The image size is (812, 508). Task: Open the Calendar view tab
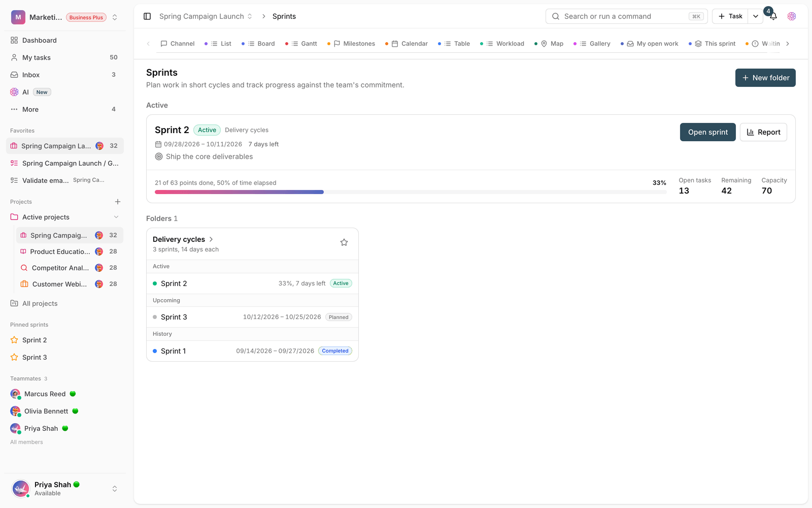pos(407,44)
